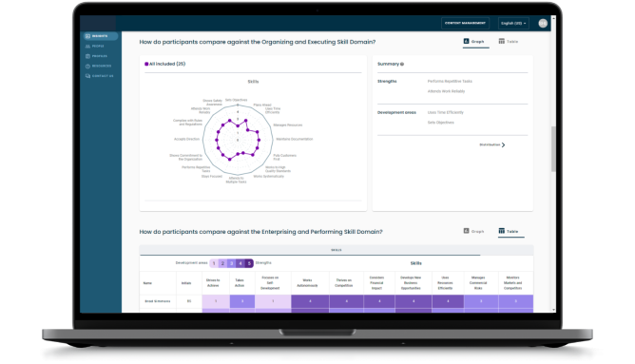The width and height of the screenshot is (635, 364).
Task: Open the People sidebar section
Action: click(95, 47)
